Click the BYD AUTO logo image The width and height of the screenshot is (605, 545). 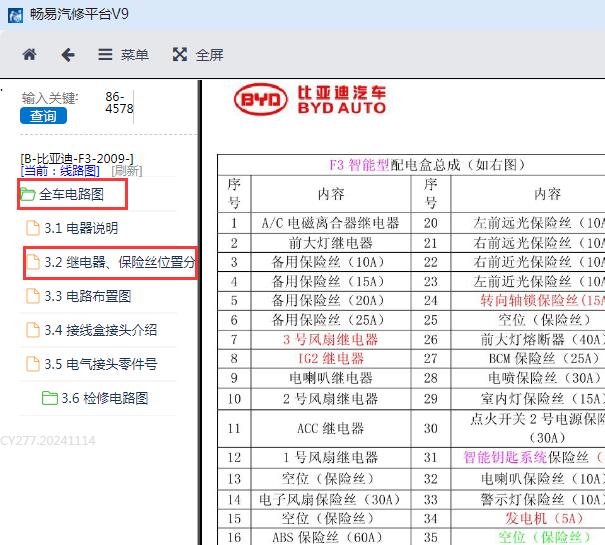pos(310,100)
